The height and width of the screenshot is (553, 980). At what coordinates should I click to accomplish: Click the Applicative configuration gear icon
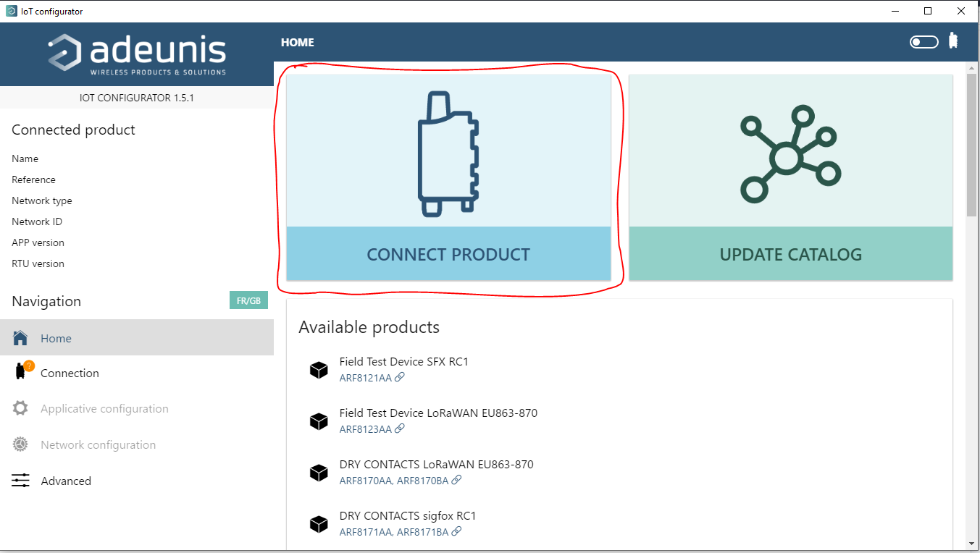[20, 408]
